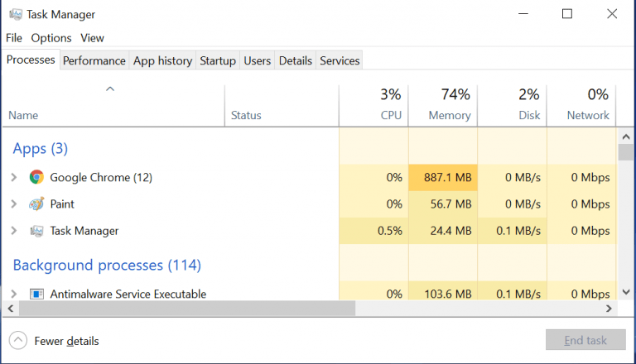Minimize the Task Manager window
The width and height of the screenshot is (636, 364).
[523, 14]
